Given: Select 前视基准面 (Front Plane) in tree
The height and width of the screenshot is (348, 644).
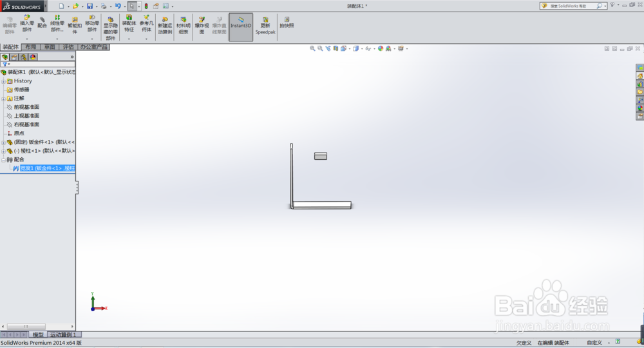Looking at the screenshot, I should coord(26,107).
